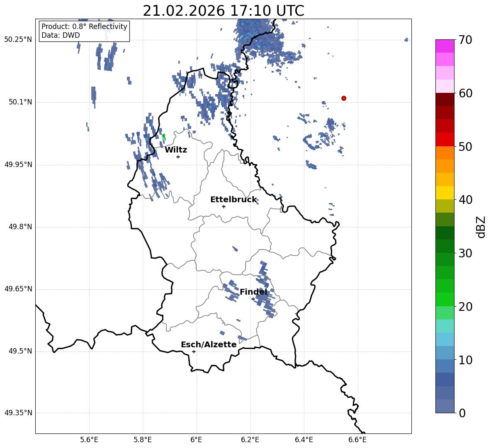The width and height of the screenshot is (491, 448).
Task: Pick the bright green swatch above 20
Action: coord(445,299)
